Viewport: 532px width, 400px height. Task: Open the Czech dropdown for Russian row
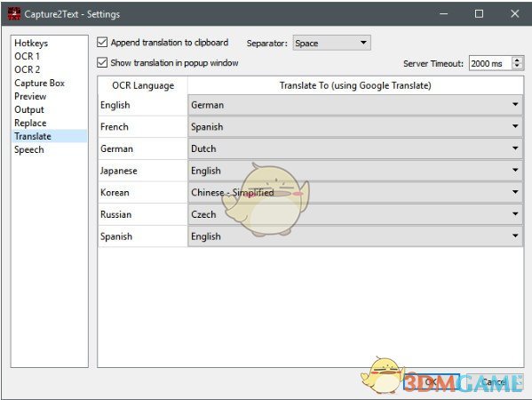(355, 214)
